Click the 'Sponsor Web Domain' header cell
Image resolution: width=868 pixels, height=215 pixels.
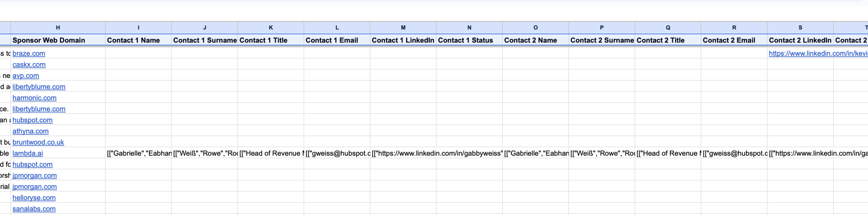coord(58,40)
